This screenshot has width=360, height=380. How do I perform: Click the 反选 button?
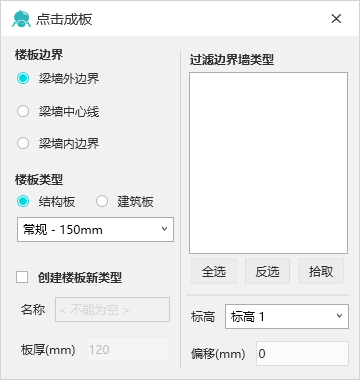pyautogui.click(x=267, y=271)
